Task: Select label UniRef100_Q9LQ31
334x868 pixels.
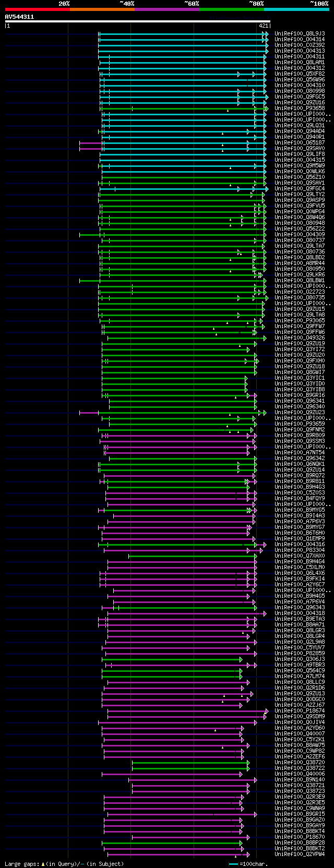Action: point(300,125)
